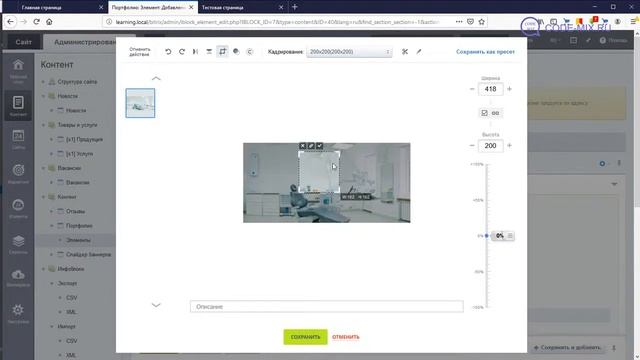Click the Описание description input field

coord(327,307)
